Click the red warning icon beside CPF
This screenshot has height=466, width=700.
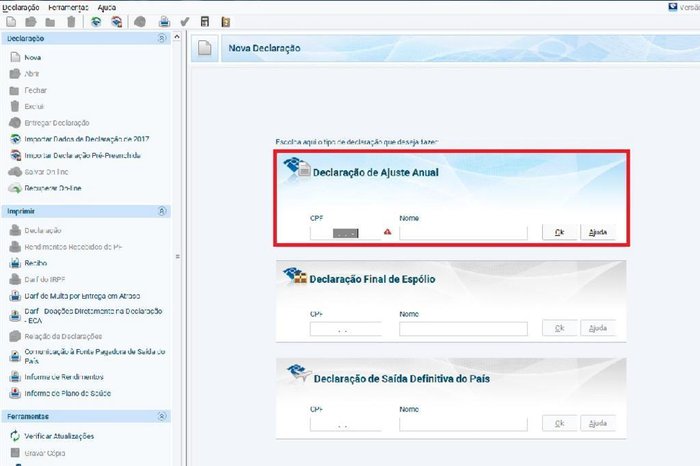(x=388, y=232)
